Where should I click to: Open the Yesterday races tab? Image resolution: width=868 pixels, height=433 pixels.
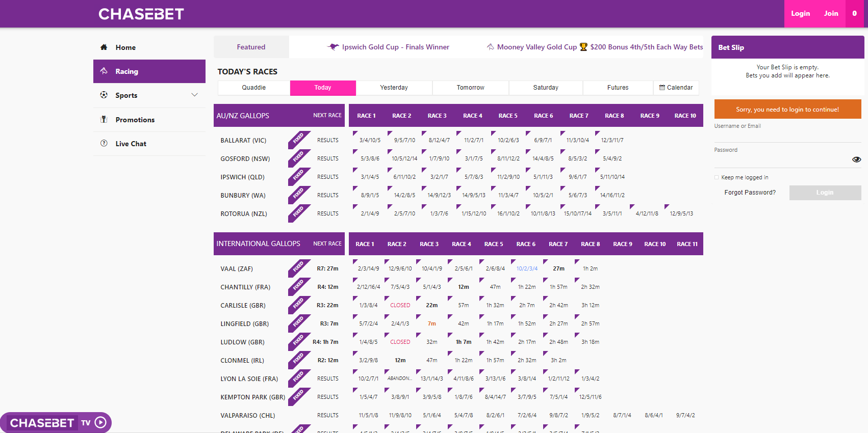click(x=394, y=88)
